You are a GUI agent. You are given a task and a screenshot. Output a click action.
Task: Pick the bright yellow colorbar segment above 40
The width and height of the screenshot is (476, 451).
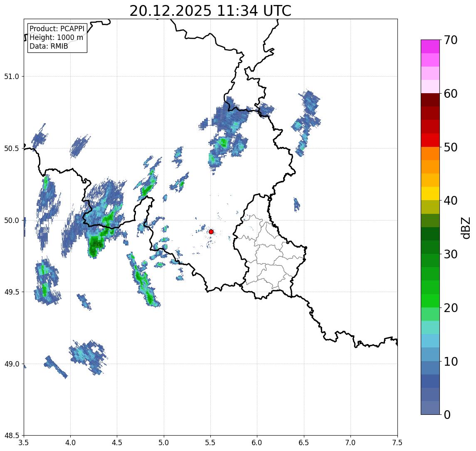coord(430,193)
